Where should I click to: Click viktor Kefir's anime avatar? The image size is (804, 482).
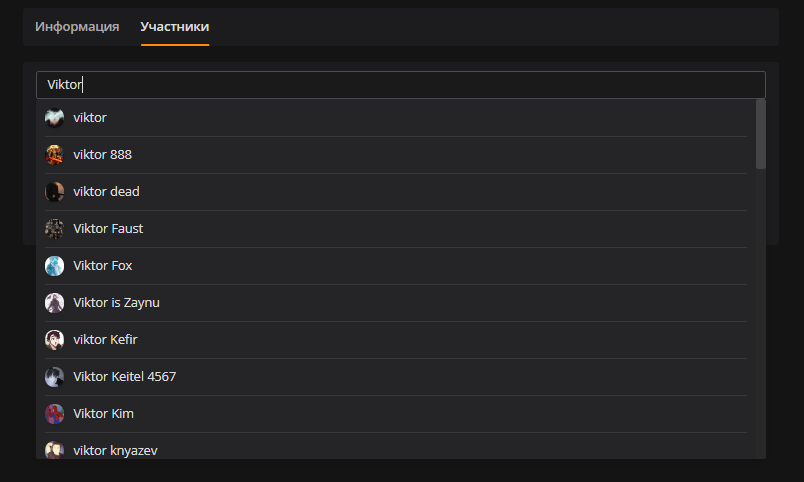(x=54, y=339)
